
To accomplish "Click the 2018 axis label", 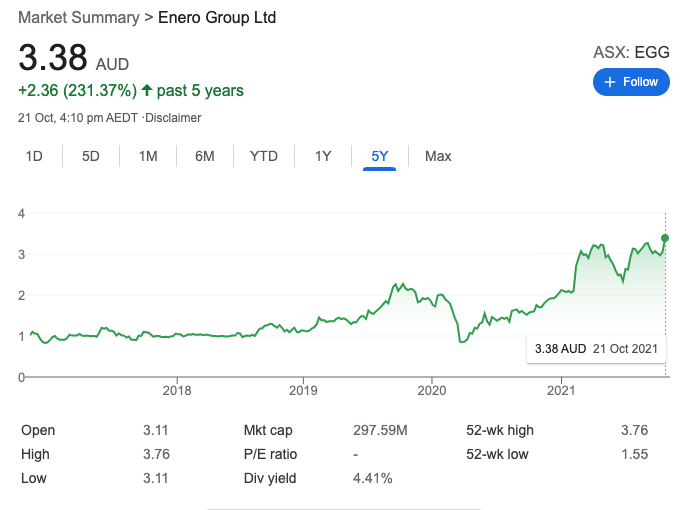I will [177, 391].
